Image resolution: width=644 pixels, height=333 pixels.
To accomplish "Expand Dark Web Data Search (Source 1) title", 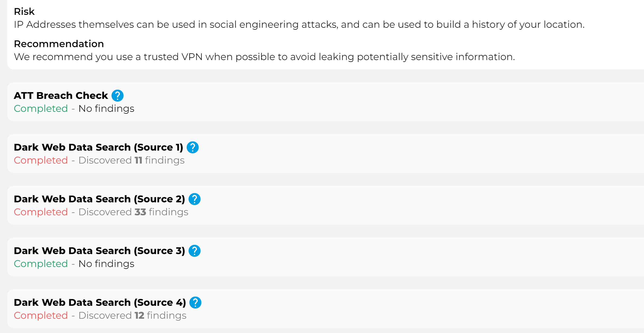I will (98, 147).
